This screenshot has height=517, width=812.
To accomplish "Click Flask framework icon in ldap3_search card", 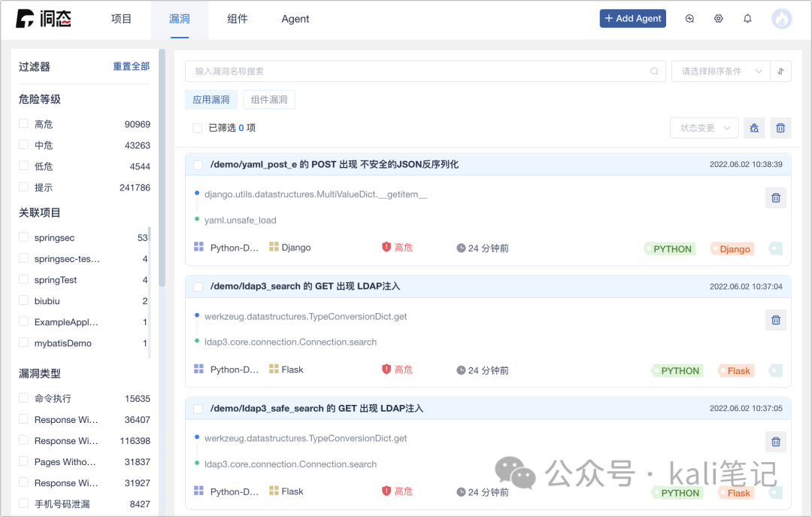I will click(x=274, y=369).
